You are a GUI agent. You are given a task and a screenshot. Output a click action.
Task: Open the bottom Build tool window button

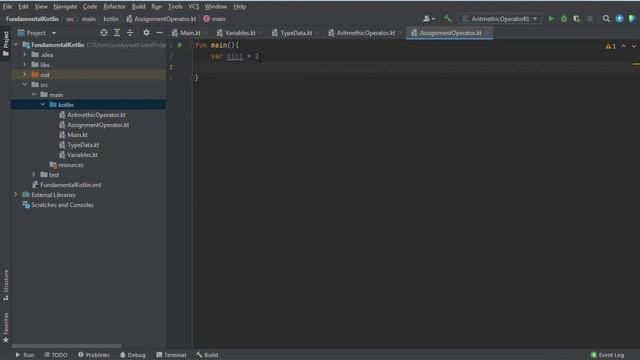point(207,355)
